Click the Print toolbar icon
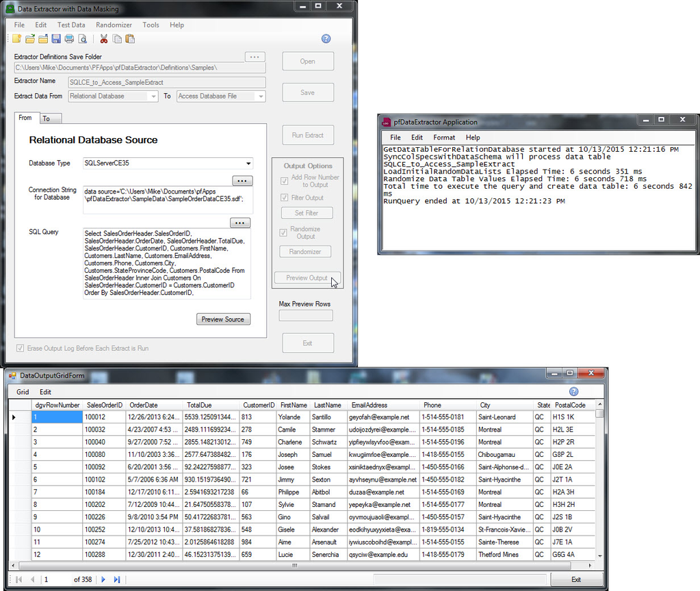Image resolution: width=700 pixels, height=591 pixels. coord(69,39)
